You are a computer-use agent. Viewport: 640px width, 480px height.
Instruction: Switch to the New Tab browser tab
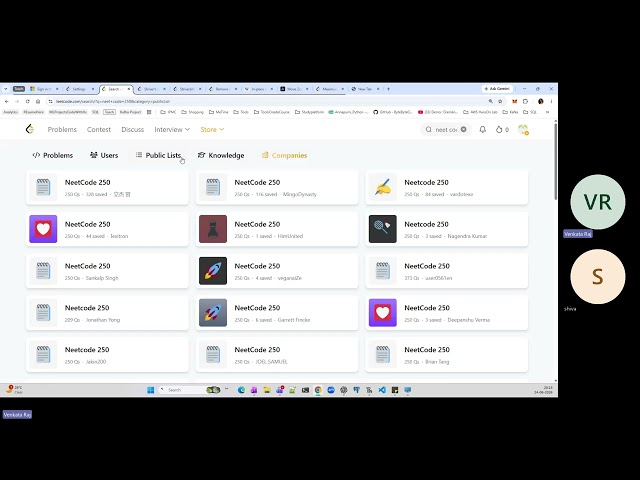364,89
